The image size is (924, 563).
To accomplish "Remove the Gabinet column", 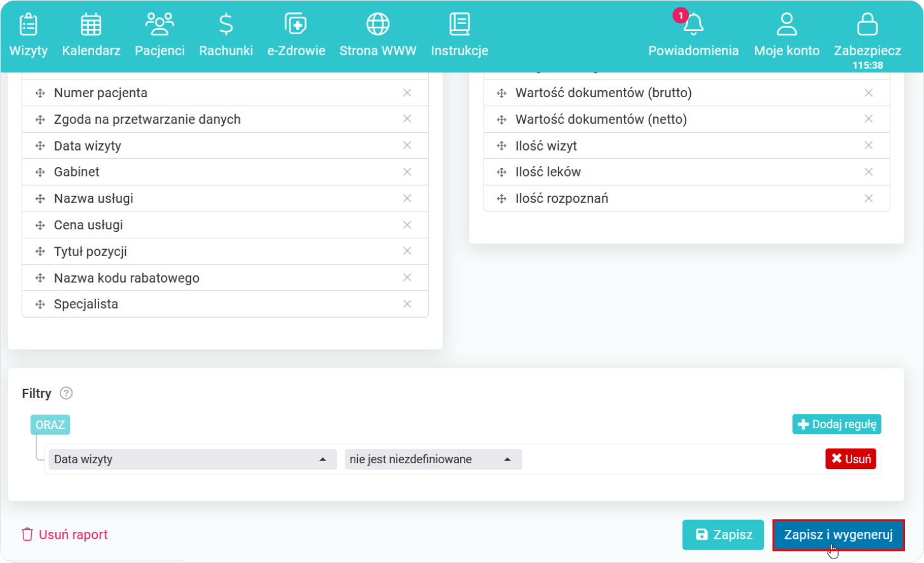I will 407,172.
